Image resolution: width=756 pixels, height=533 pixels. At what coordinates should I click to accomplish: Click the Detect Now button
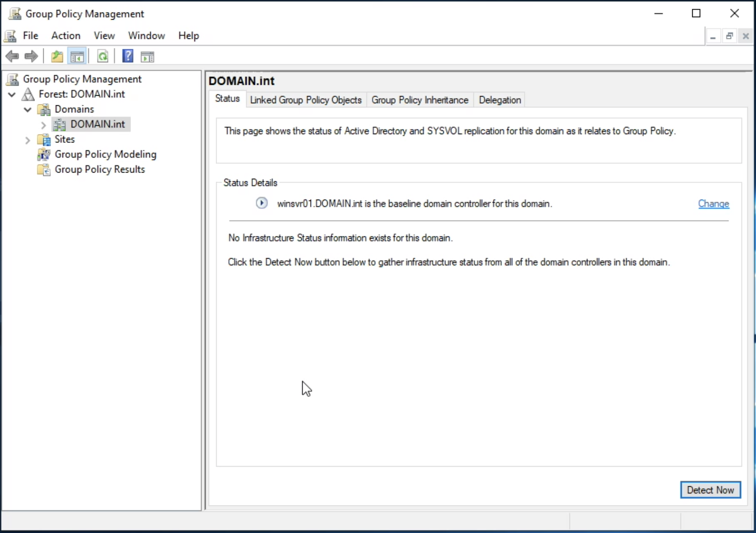(x=710, y=490)
